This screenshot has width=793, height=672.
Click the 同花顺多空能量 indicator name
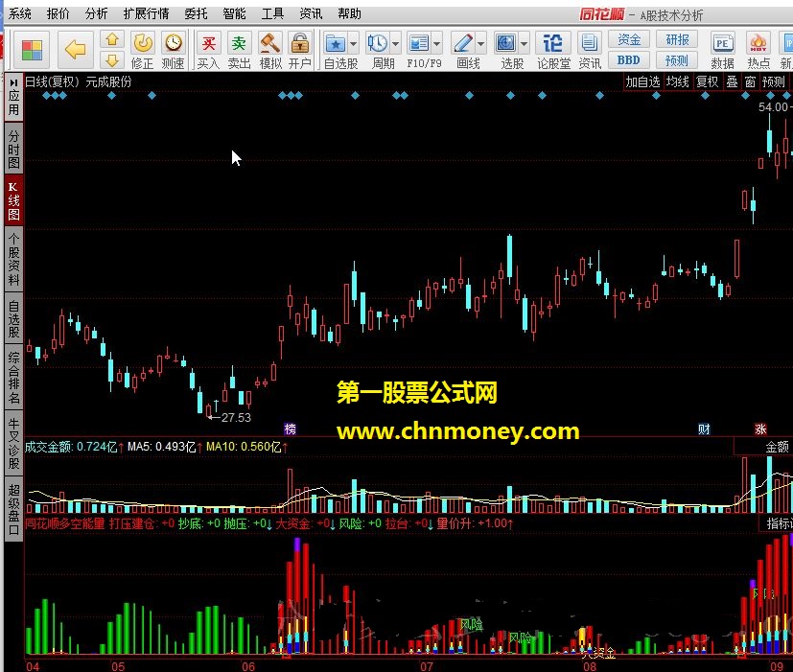(x=65, y=523)
